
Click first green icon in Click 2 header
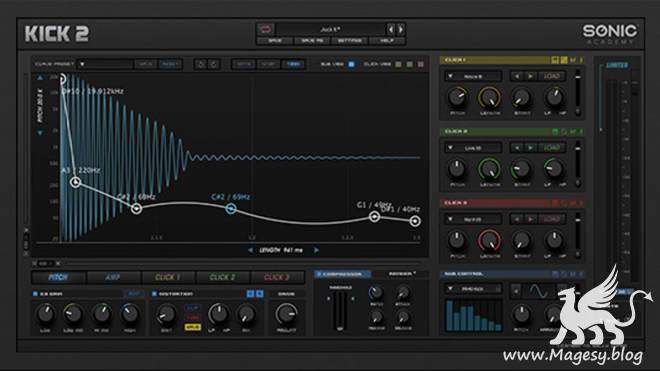coord(555,132)
